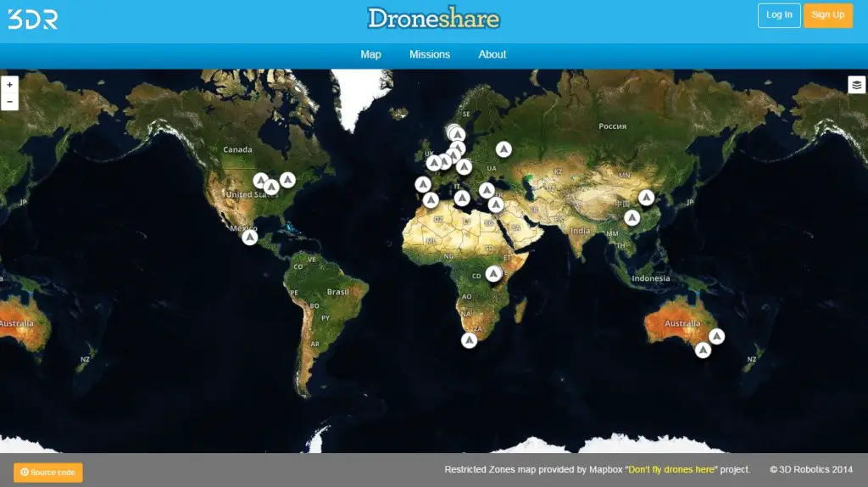Click the Россия map label

click(612, 126)
